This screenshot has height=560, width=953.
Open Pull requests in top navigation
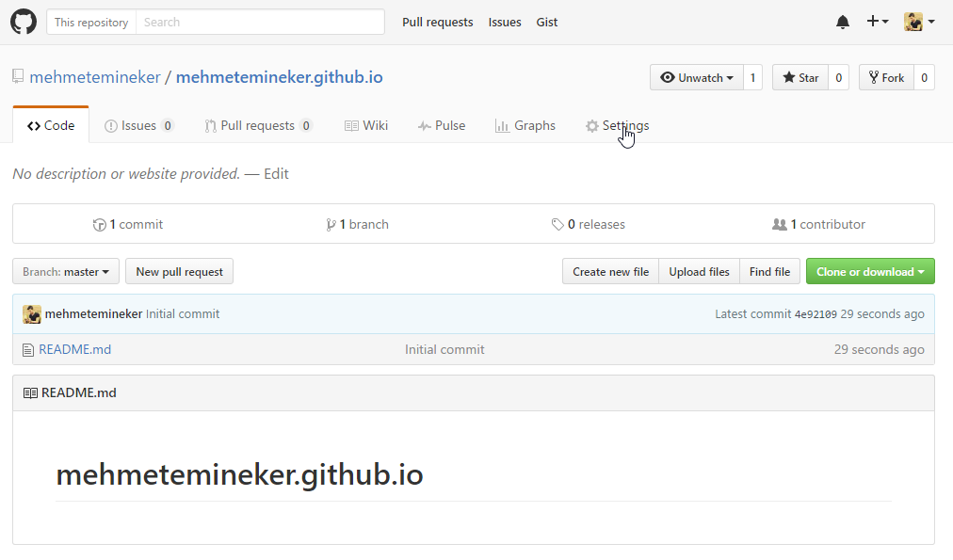pyautogui.click(x=438, y=22)
